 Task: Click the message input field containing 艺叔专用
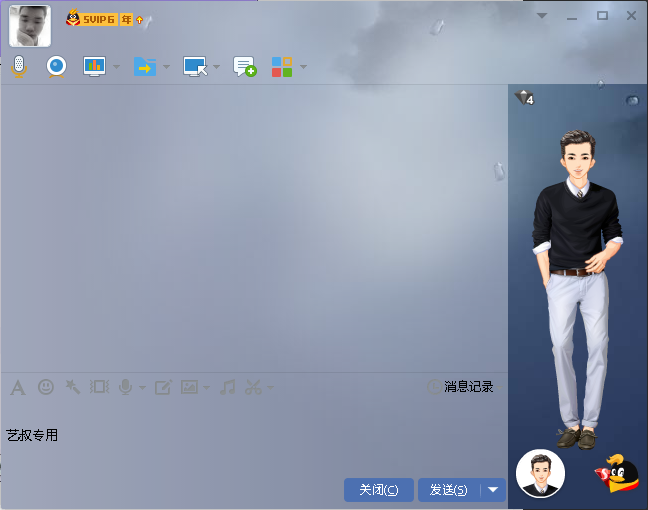point(254,440)
